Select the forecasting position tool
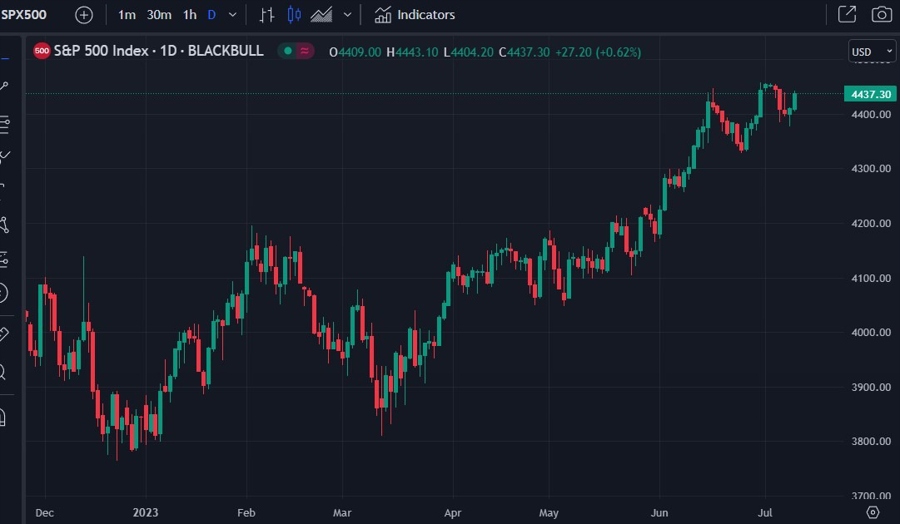Image resolution: width=900 pixels, height=524 pixels. coord(5,259)
